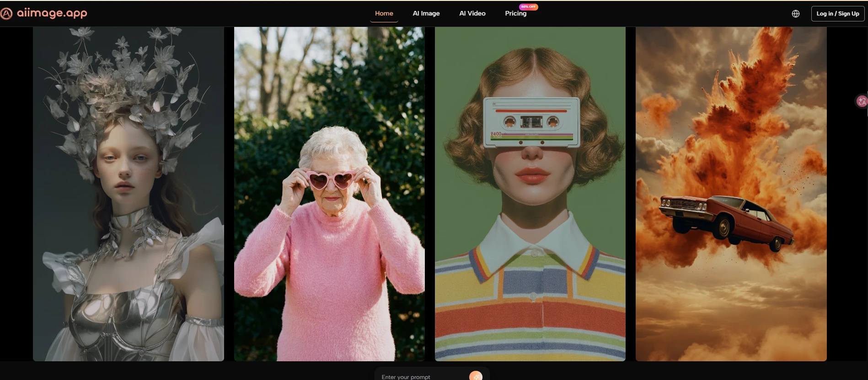Click the aiimage.app brand name text

(x=52, y=13)
